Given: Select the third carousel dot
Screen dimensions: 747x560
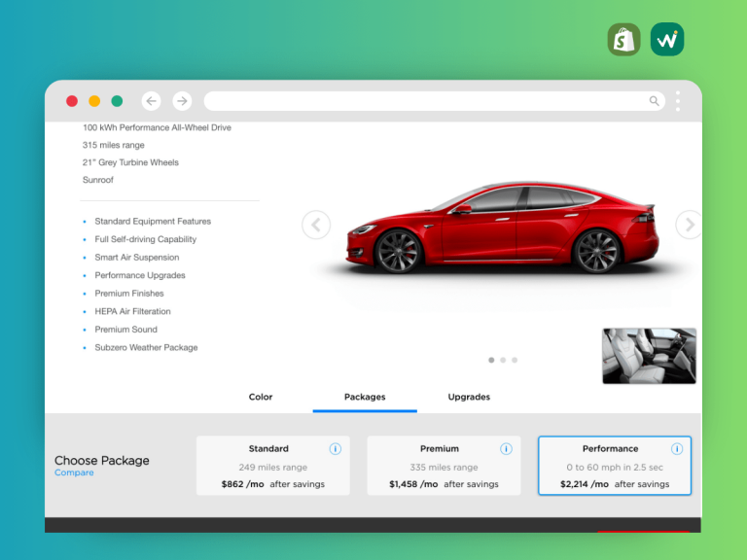Looking at the screenshot, I should pos(515,360).
